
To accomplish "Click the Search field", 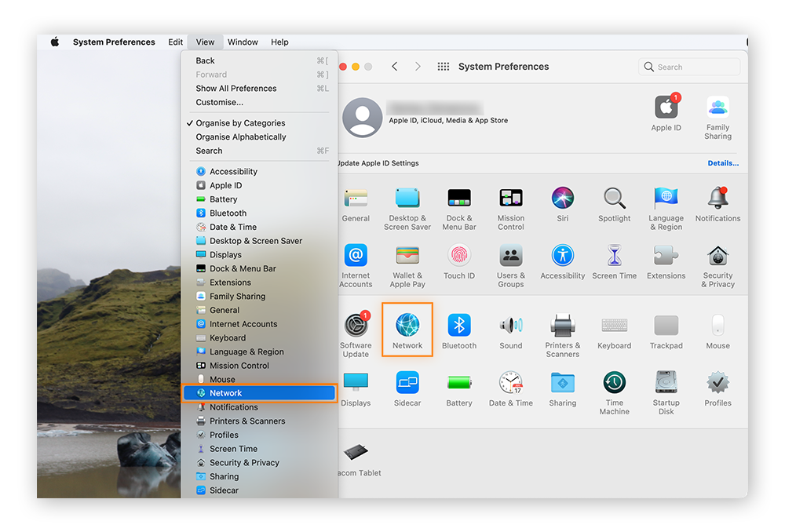I will point(688,67).
